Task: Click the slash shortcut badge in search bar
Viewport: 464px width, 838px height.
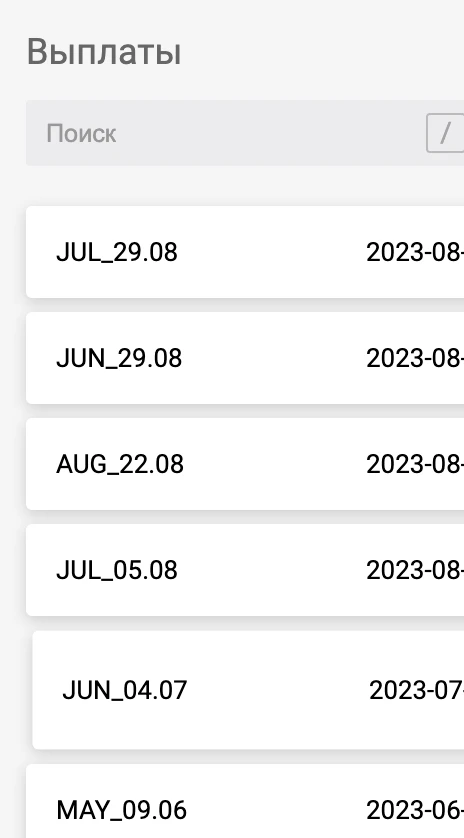Action: 445,133
